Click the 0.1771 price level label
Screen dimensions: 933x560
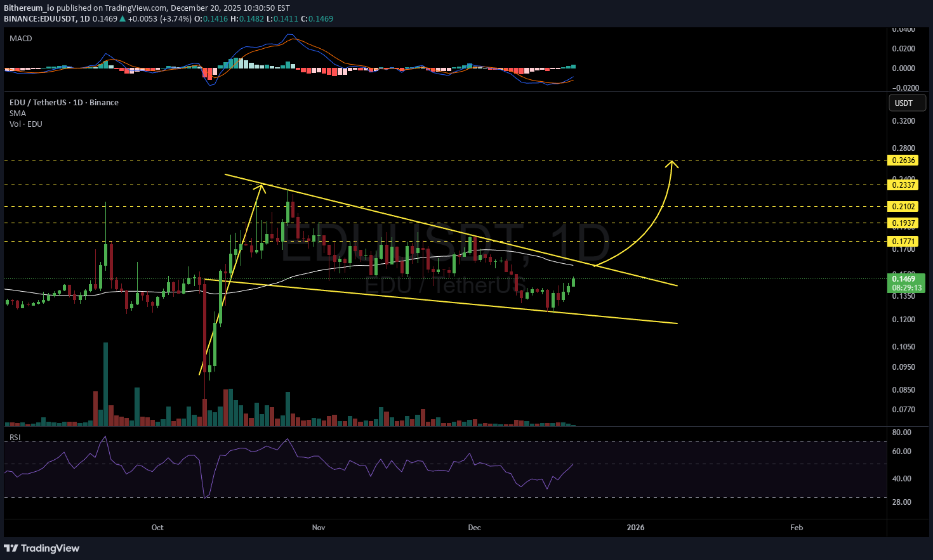pos(903,242)
